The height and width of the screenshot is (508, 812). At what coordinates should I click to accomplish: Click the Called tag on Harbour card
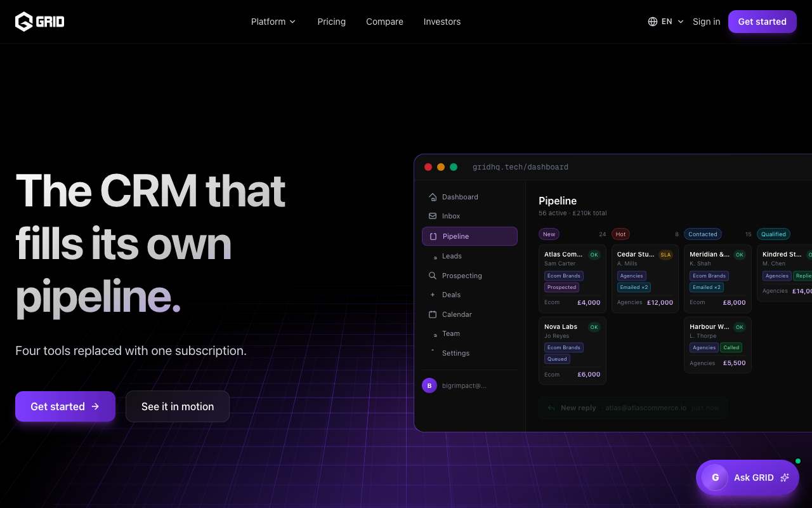(731, 347)
